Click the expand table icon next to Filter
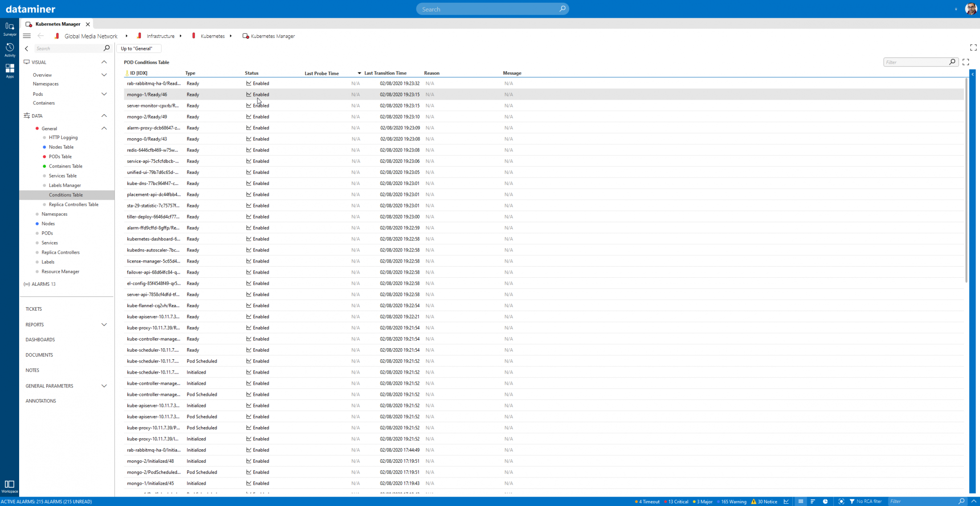980x506 pixels. (965, 62)
